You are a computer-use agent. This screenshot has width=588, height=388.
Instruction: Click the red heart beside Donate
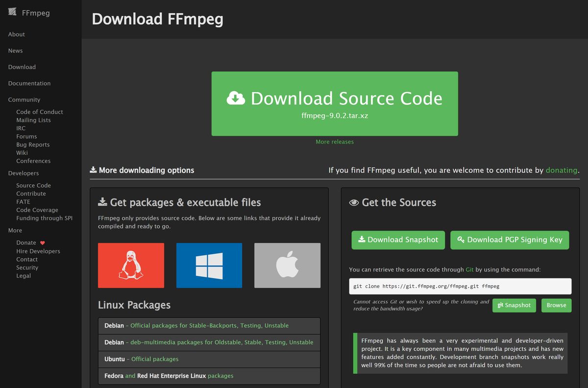[x=43, y=243]
